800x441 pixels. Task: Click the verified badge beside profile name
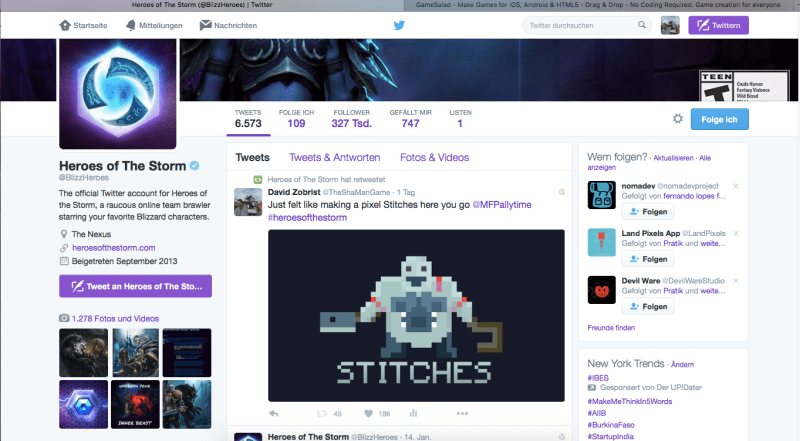(194, 165)
